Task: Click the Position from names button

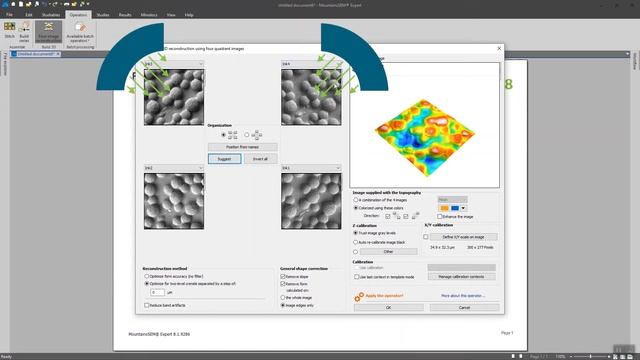Action: (242, 147)
